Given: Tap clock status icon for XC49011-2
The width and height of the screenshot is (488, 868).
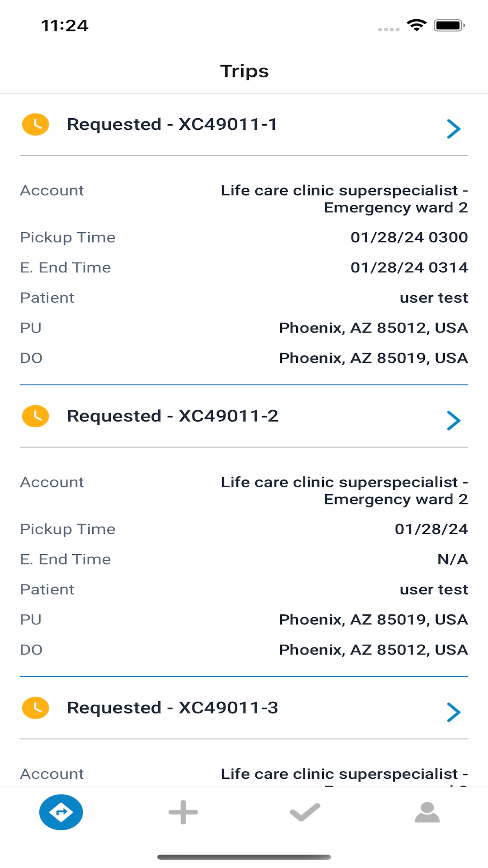Looking at the screenshot, I should 35,416.
